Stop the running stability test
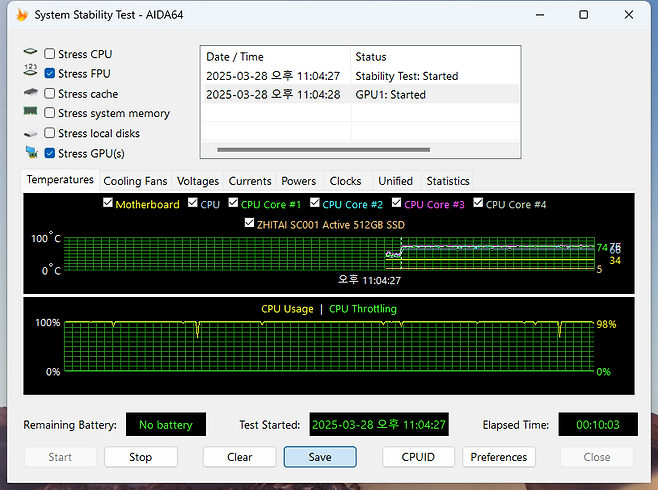 pyautogui.click(x=141, y=457)
